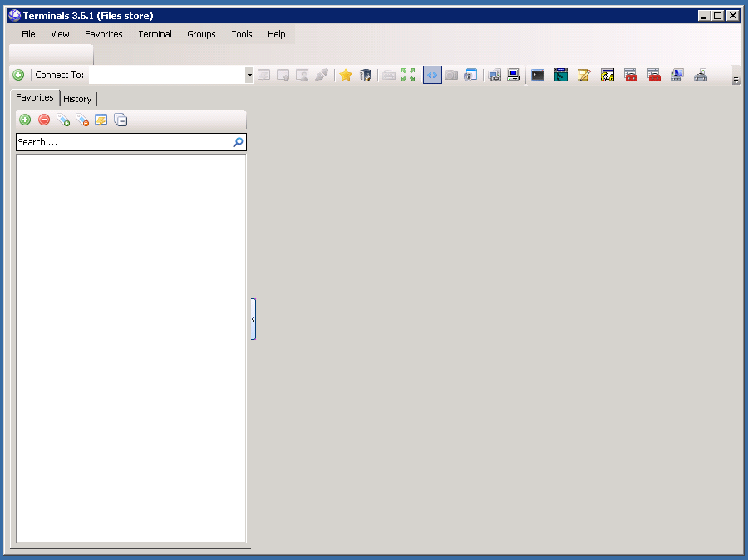This screenshot has height=560, width=748.
Task: Expand the toolbar overflow arrow at far right
Action: pyautogui.click(x=736, y=80)
